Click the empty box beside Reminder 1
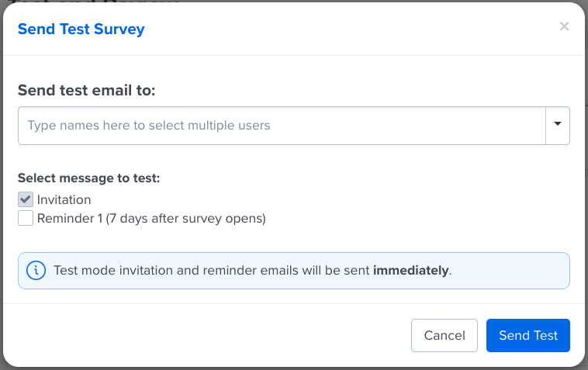The height and width of the screenshot is (370, 588). pyautogui.click(x=26, y=218)
